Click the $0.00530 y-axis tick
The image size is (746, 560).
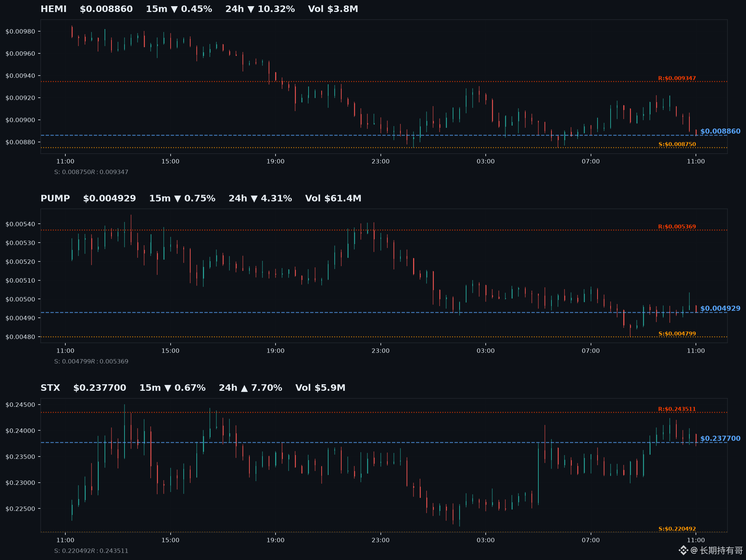pos(20,243)
